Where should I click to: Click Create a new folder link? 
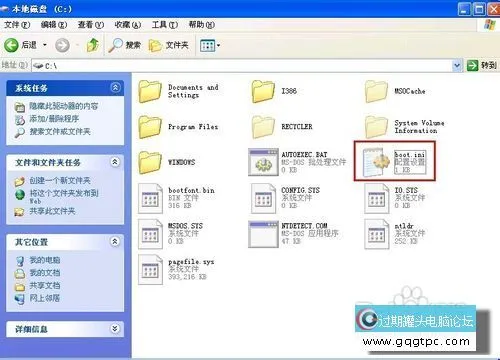tap(60, 181)
